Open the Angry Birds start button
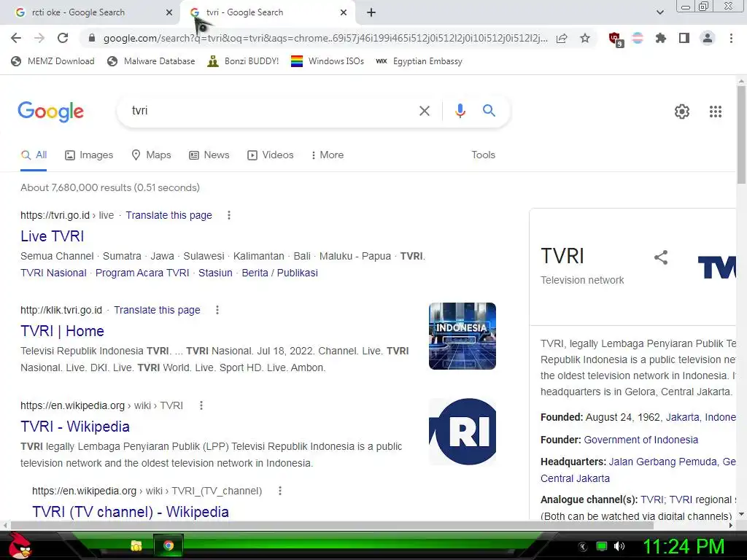 coord(20,545)
